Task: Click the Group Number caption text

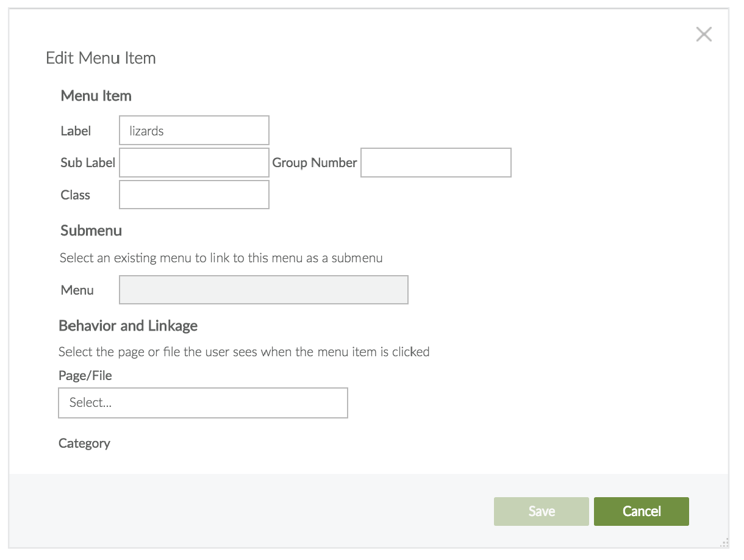Action: 314,163
